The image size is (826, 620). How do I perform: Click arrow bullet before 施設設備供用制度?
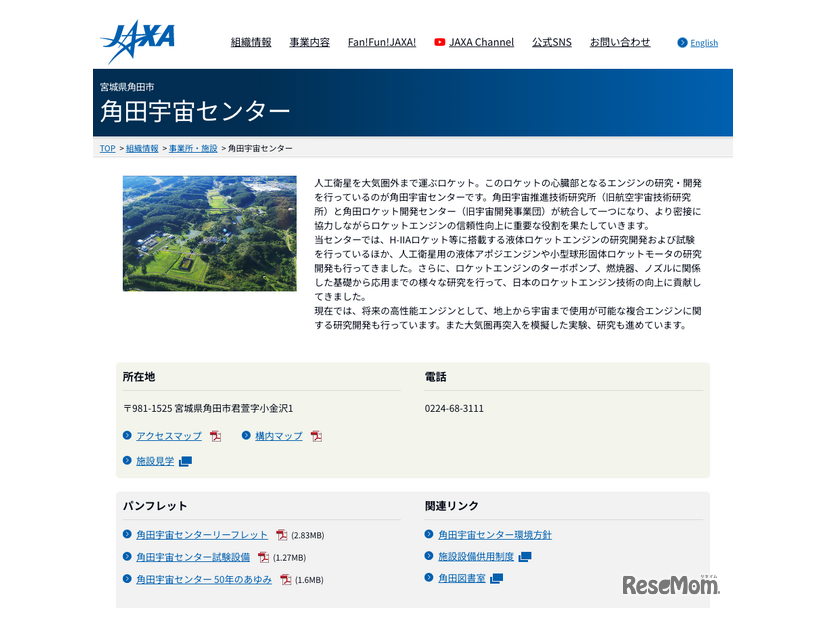point(429,556)
